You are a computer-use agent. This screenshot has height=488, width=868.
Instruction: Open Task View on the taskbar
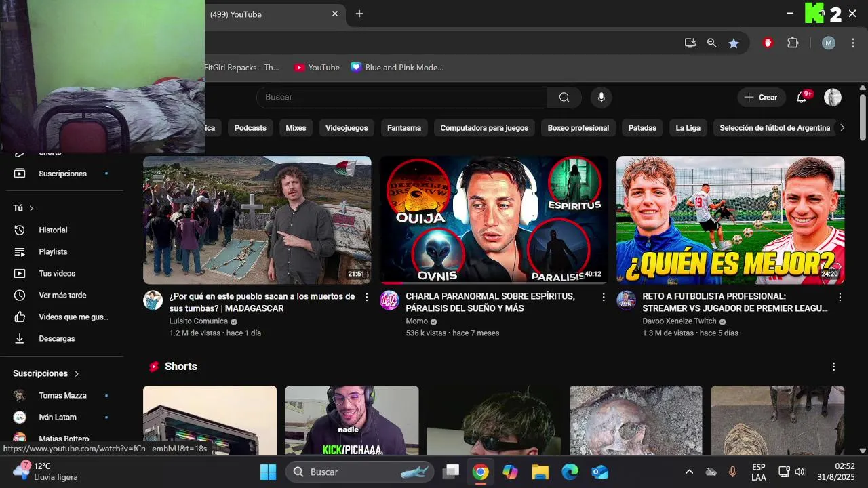(x=451, y=472)
